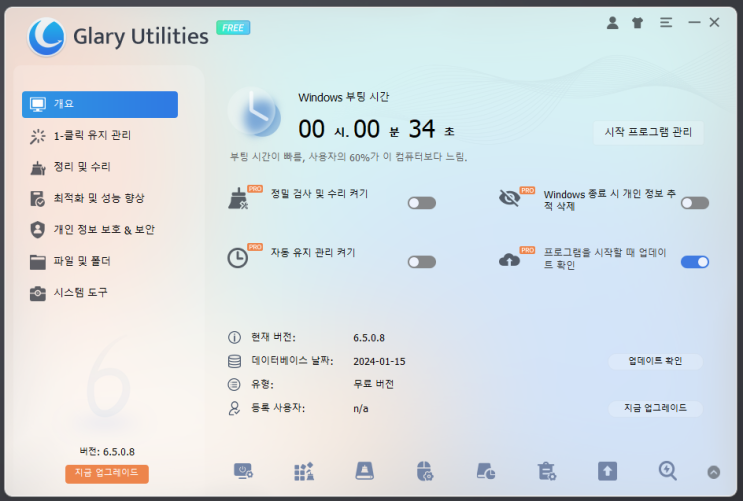Click cloud upload update icon
Viewport: 743px width, 501px height.
[x=509, y=260]
